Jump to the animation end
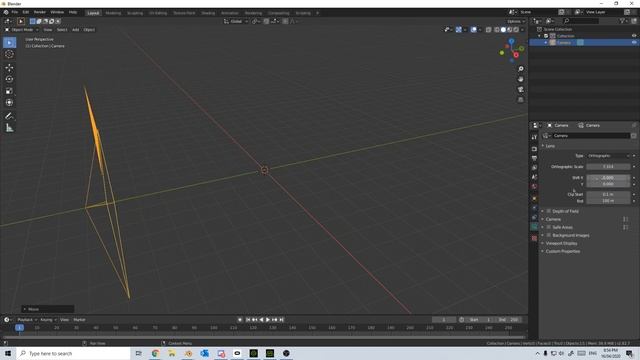 tap(282, 320)
